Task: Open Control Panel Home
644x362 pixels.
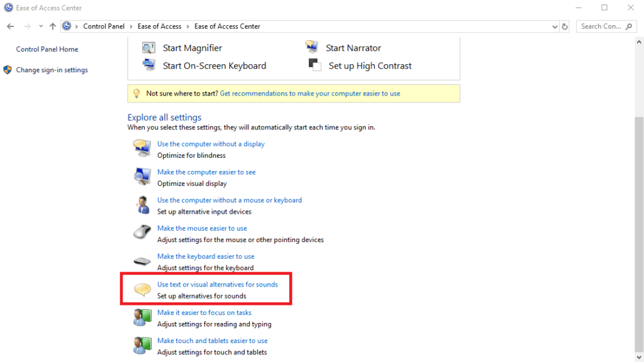Action: pos(47,49)
